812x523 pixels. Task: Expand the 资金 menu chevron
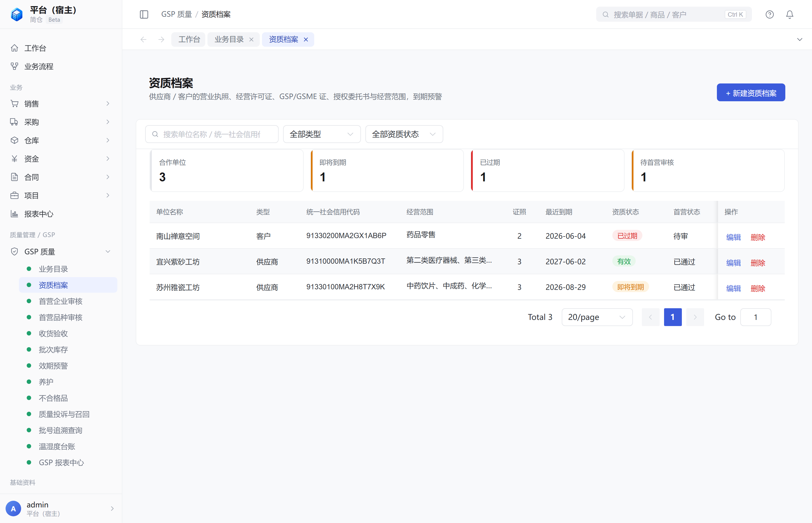pos(108,159)
